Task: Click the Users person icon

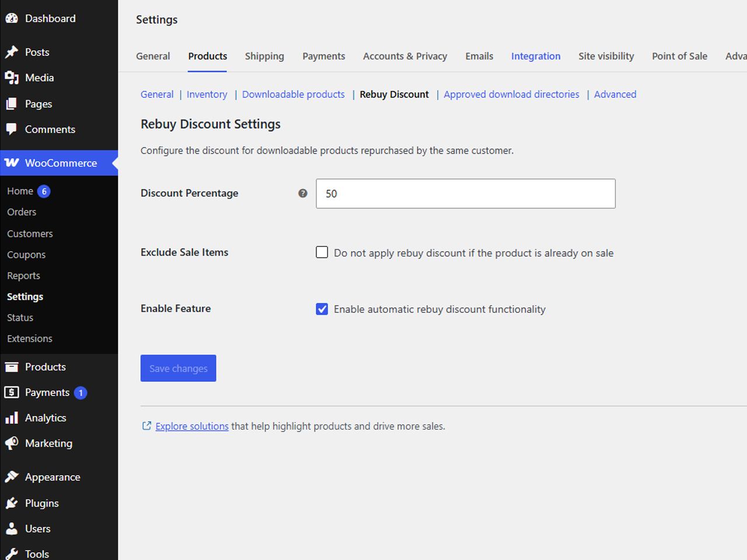Action: tap(12, 528)
